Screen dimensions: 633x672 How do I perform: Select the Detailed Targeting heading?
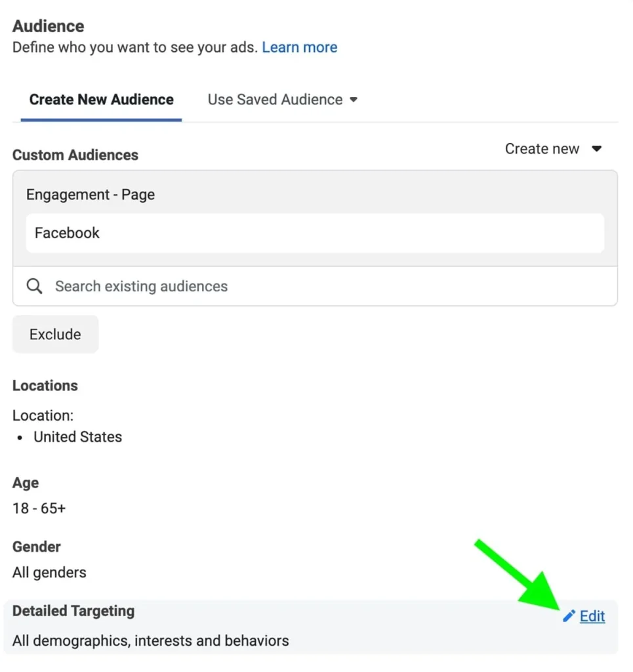pos(73,611)
